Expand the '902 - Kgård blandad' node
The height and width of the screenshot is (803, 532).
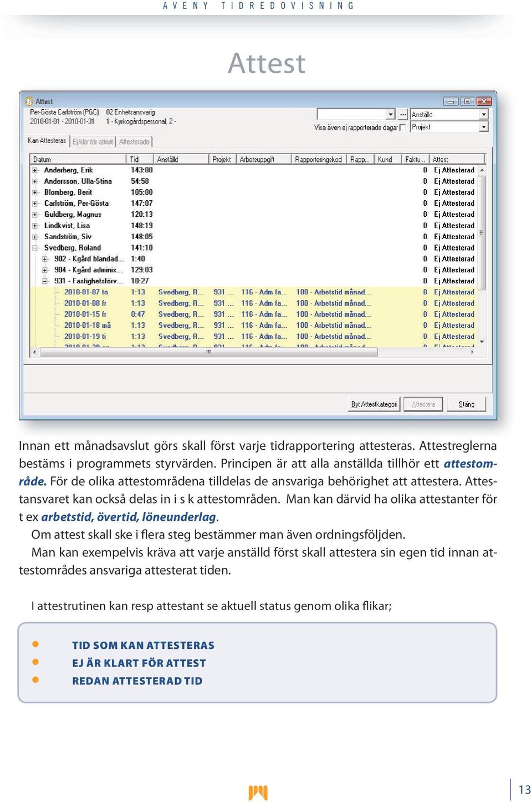45,259
